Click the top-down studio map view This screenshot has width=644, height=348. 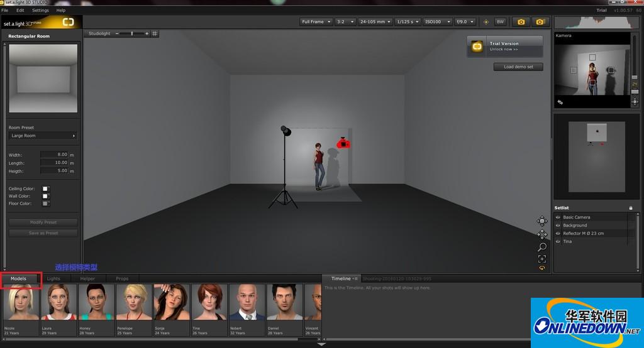(x=596, y=157)
